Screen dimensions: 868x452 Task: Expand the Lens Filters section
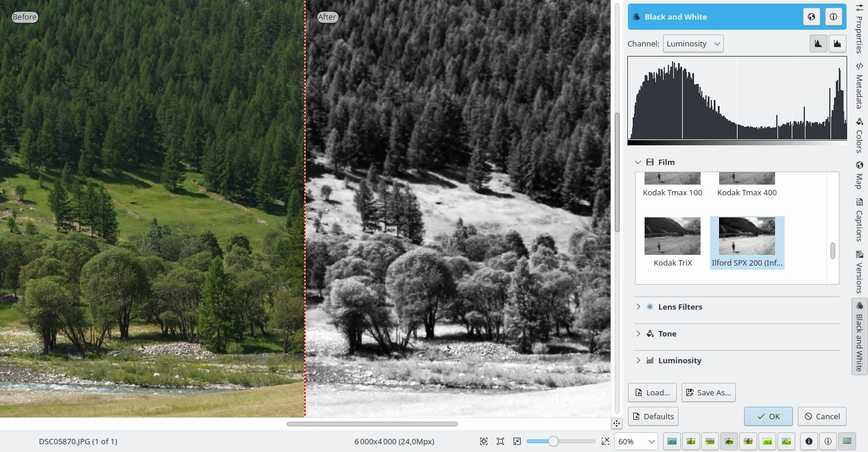click(x=638, y=307)
